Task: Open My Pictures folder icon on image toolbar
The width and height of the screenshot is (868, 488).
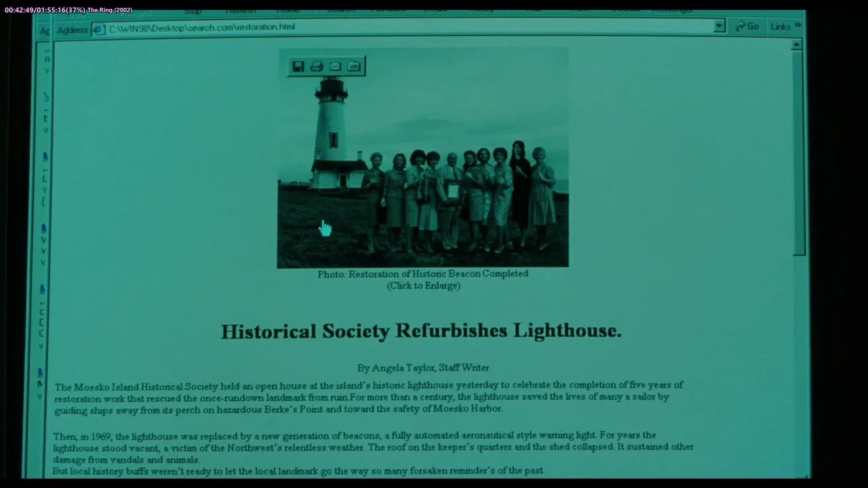Action: [x=353, y=66]
